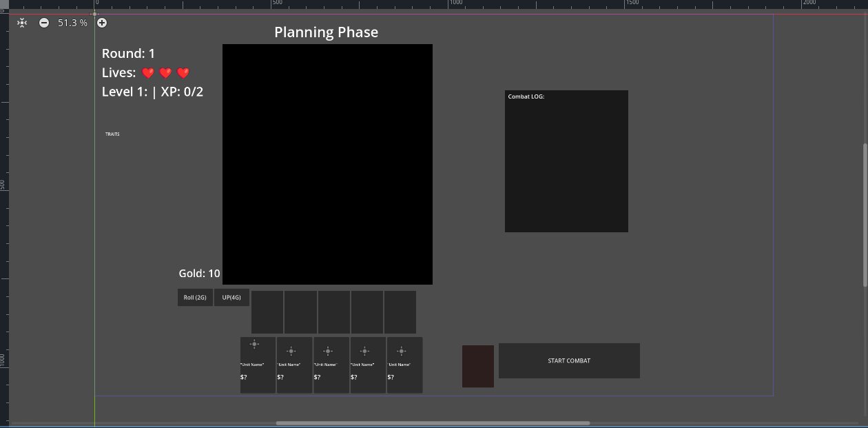Select the Gold: 10 label

coord(200,274)
